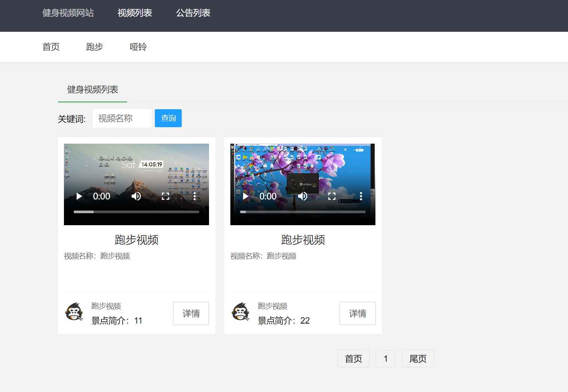568x392 pixels.
Task: Select the 健身视频列表 tab
Action: tap(92, 90)
